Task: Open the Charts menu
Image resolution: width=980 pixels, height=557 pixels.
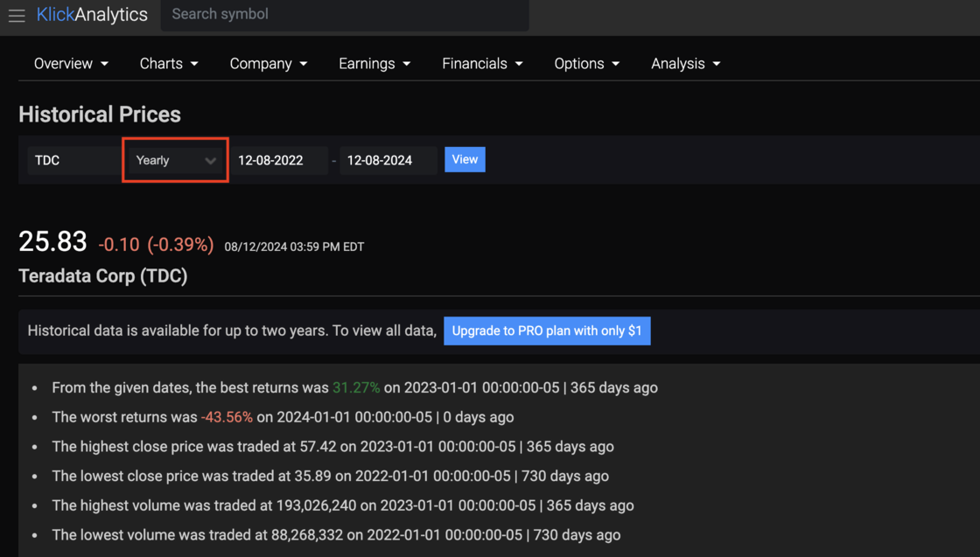Action: (x=169, y=64)
